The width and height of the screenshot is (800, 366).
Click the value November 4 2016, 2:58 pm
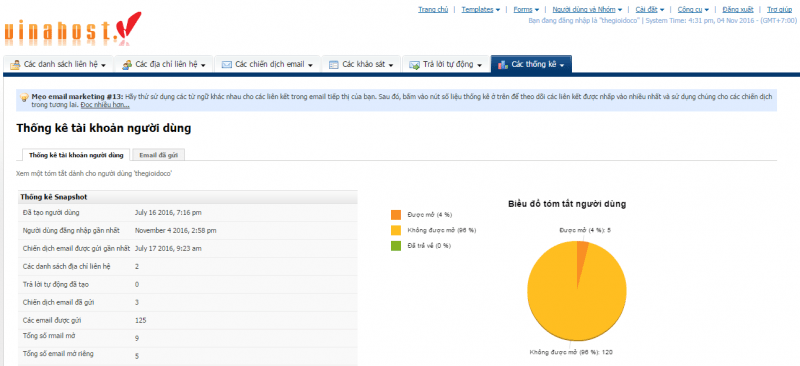[x=176, y=231]
